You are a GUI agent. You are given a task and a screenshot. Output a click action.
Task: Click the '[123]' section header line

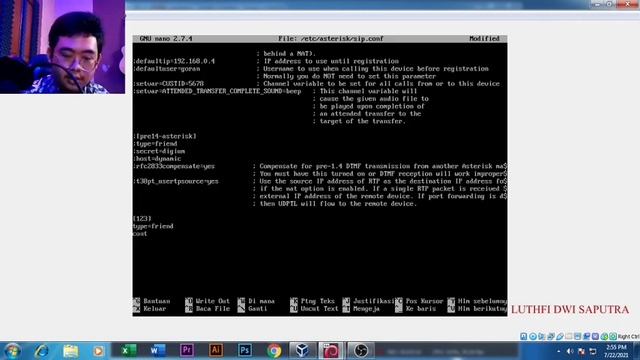click(142, 218)
